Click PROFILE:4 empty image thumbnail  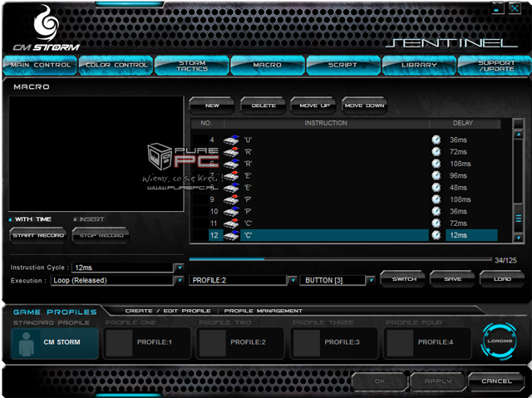400,342
